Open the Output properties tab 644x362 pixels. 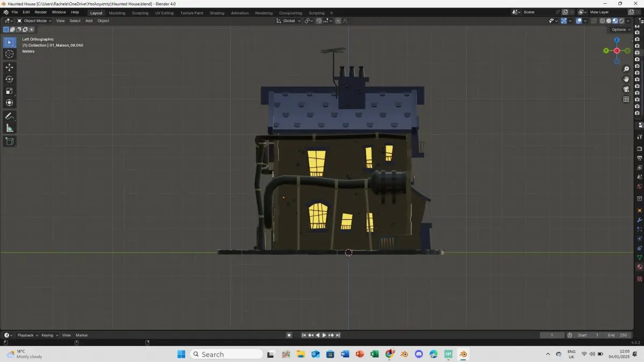pos(639,158)
